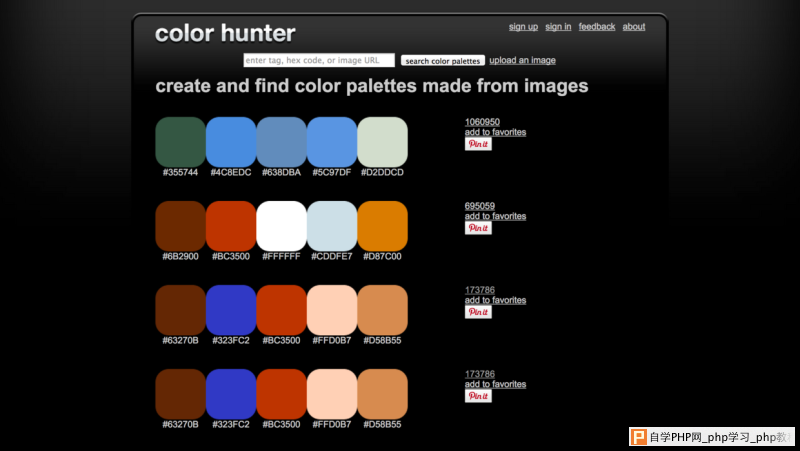Add palette 695059 to favorites
The image size is (800, 451).
click(495, 216)
